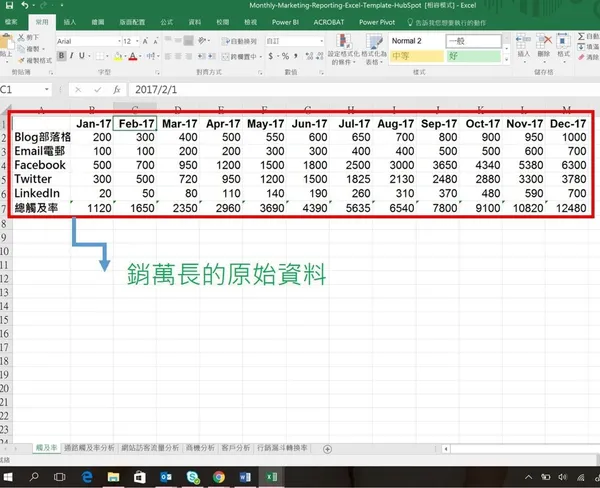Apply the green 好 cell style
This screenshot has width=600, height=488.
[x=474, y=56]
